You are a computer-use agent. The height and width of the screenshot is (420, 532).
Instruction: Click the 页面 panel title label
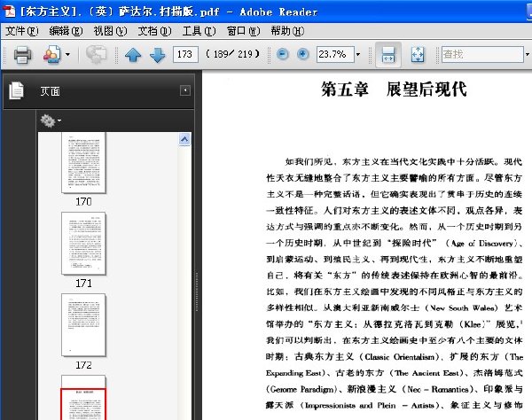point(51,91)
